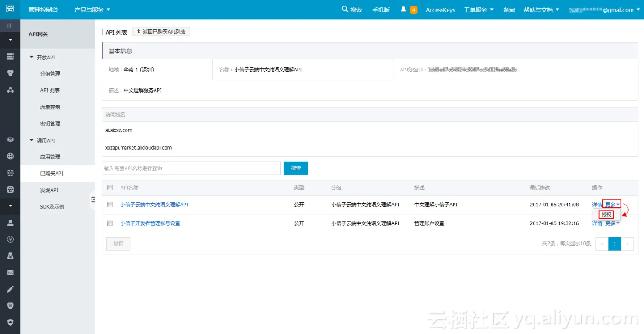Viewport: 644px width, 334px height.
Task: Click the database cubes icon in left rail
Action: click(x=10, y=73)
